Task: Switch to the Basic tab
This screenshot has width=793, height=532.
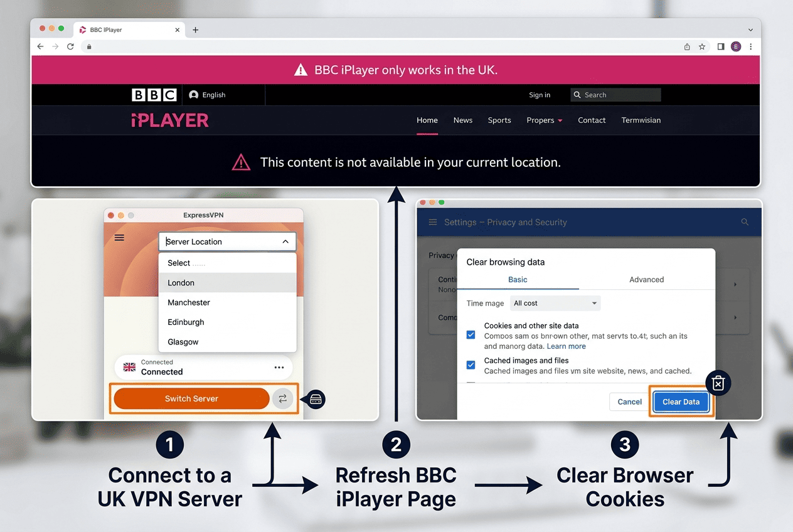Action: pos(518,280)
